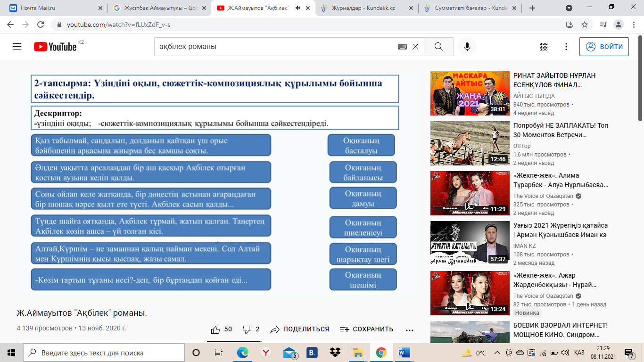644x362 pixels.
Task: Click the Windows taskbar search box
Action: 104,353
